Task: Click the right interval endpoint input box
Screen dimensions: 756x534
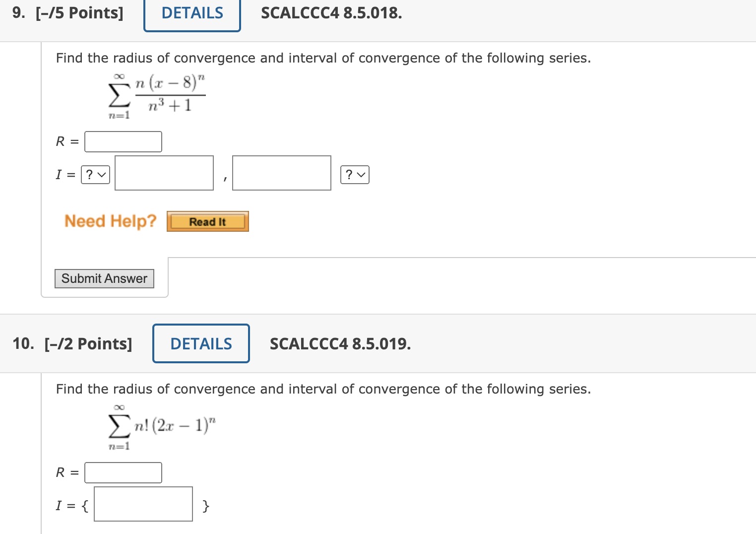Action: (281, 173)
